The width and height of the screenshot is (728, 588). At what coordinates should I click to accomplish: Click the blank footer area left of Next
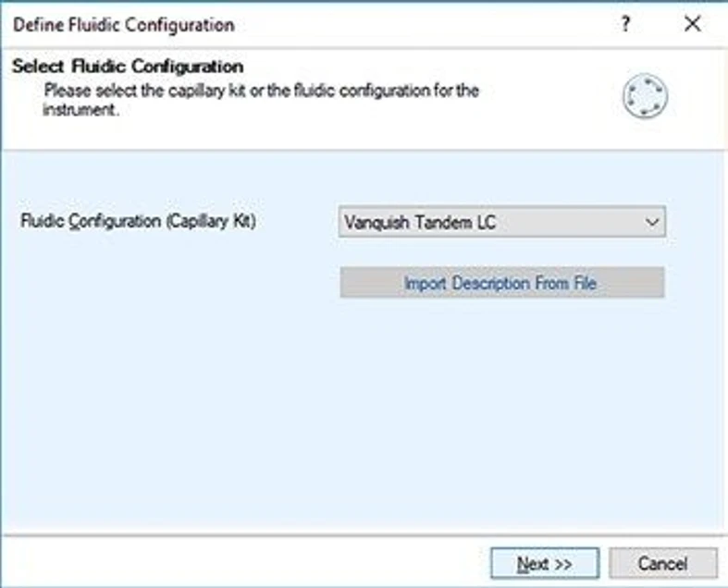point(241,562)
